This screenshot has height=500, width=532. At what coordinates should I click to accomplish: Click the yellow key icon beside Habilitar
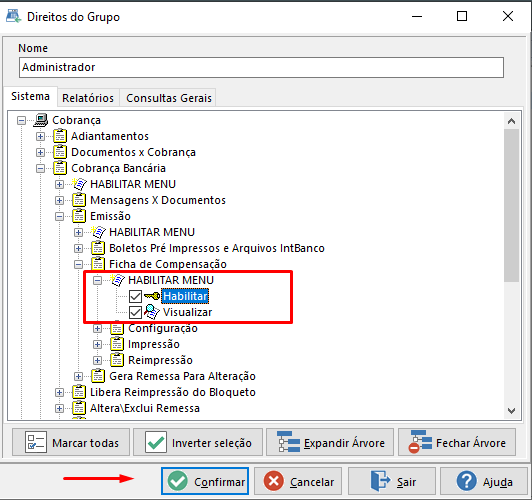[152, 296]
